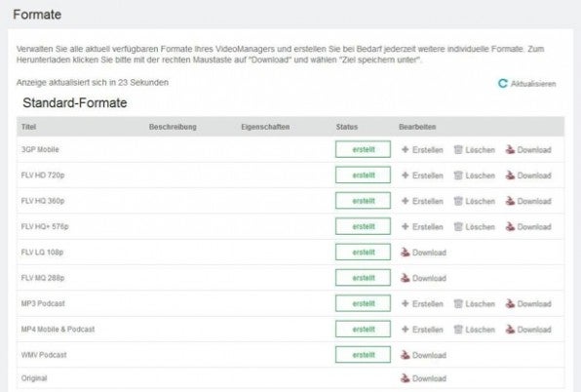Click the Titel column header
This screenshot has width=581, height=392.
coord(28,127)
